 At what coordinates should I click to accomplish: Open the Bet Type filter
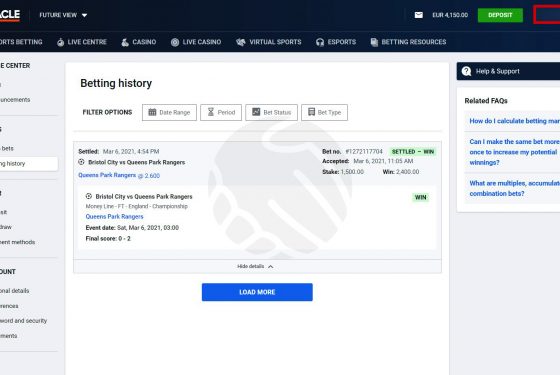tap(324, 112)
